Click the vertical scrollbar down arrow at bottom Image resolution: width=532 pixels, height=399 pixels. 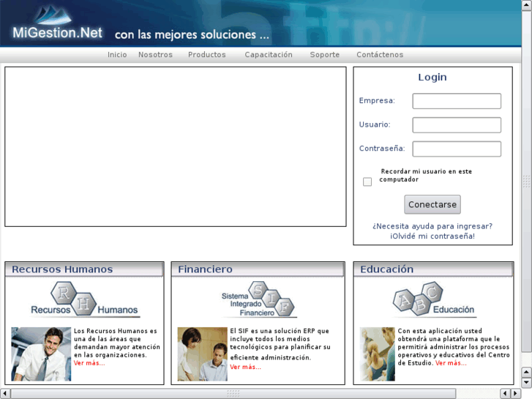click(527, 383)
